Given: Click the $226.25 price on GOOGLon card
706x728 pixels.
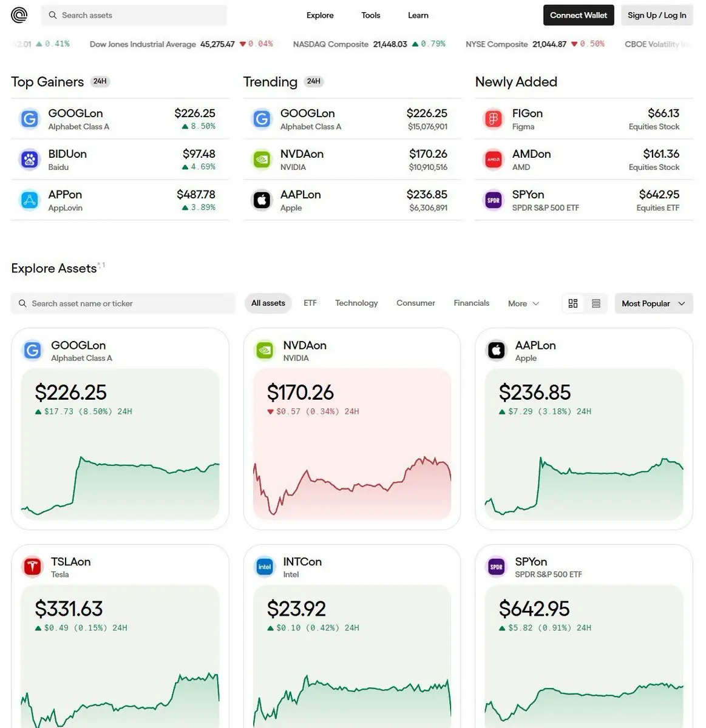Looking at the screenshot, I should (70, 393).
